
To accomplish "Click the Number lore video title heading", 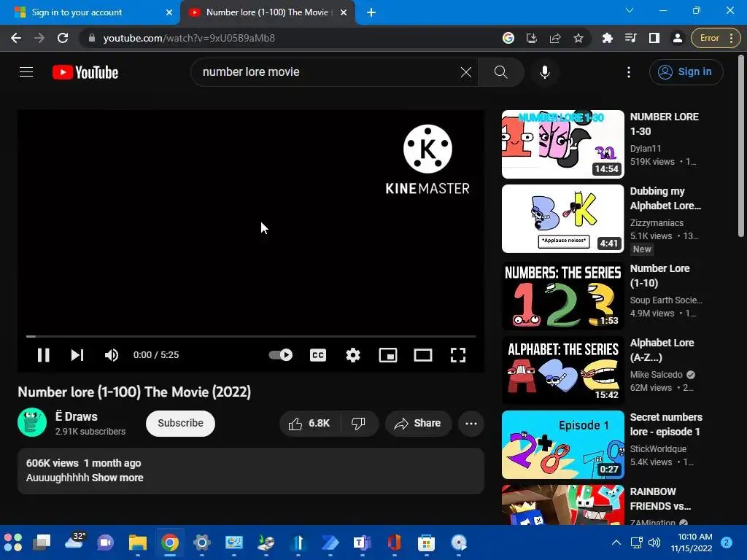I will click(x=134, y=392).
